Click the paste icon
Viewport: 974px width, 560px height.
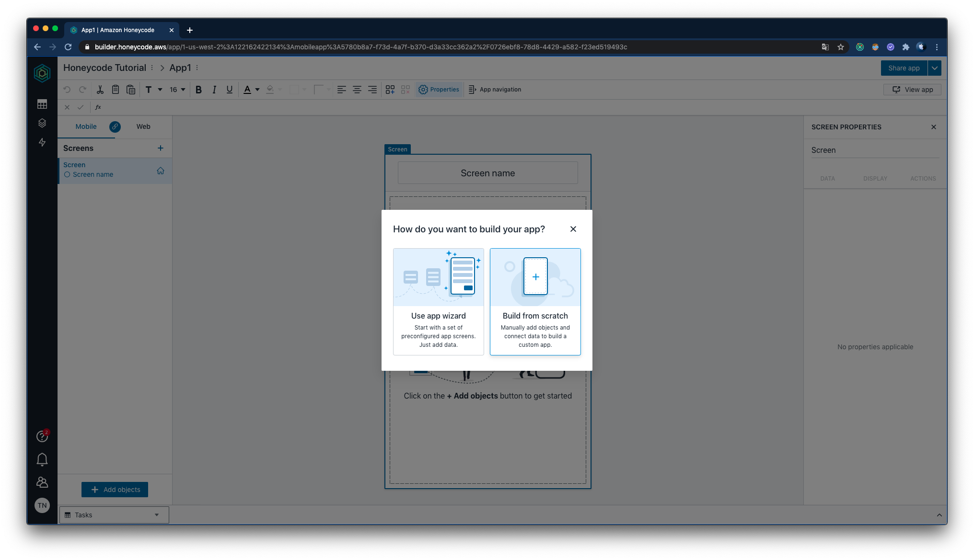131,90
